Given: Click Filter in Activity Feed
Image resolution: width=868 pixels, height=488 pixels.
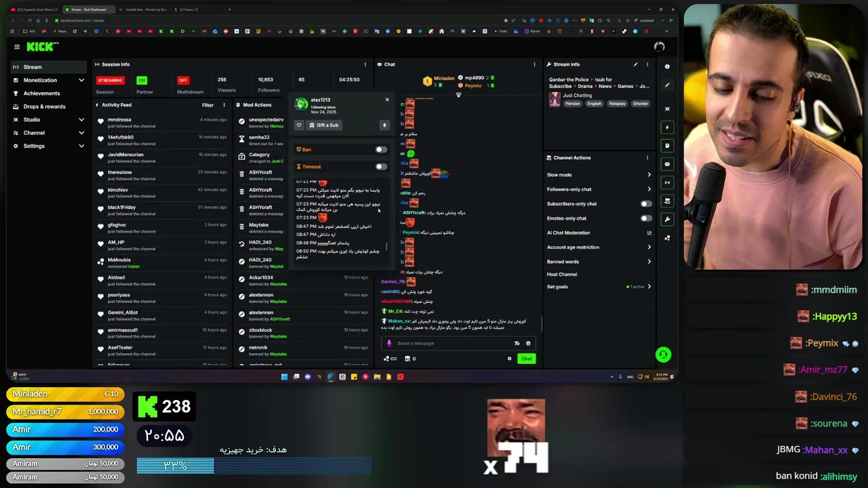Looking at the screenshot, I should [x=208, y=105].
